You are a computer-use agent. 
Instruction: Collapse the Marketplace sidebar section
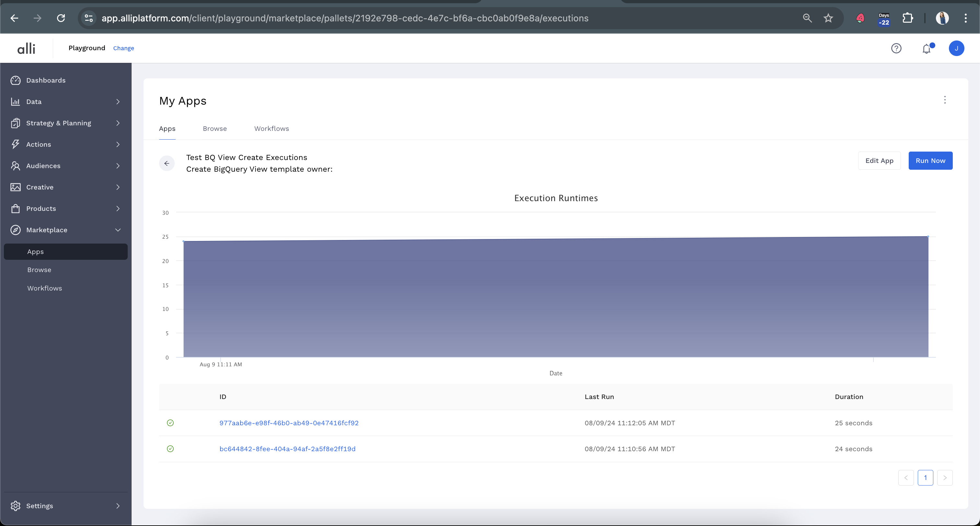point(118,230)
